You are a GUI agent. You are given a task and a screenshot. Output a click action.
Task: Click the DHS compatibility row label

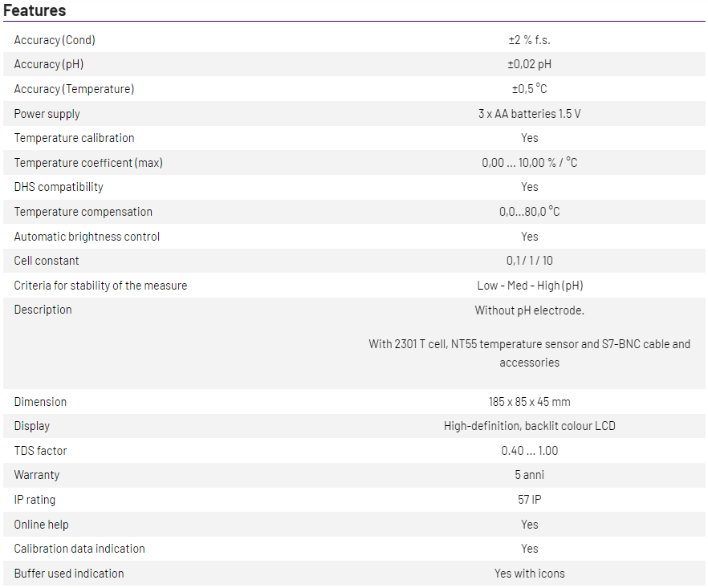[x=59, y=187]
